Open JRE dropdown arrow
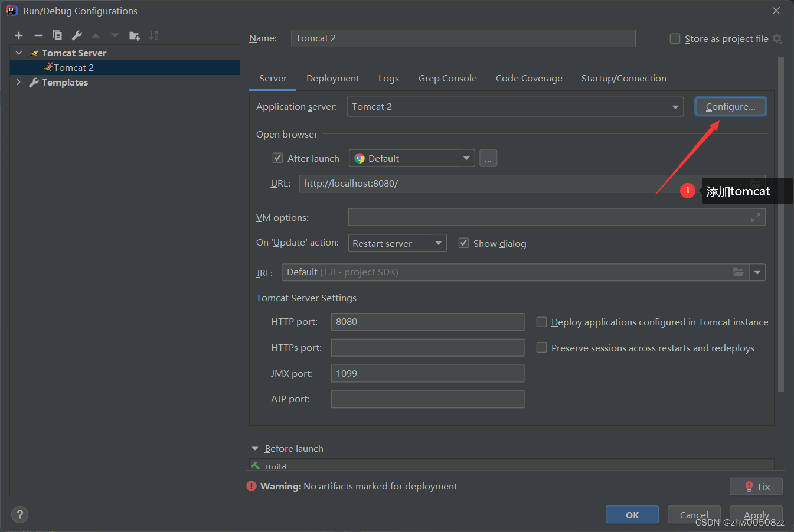 point(757,272)
